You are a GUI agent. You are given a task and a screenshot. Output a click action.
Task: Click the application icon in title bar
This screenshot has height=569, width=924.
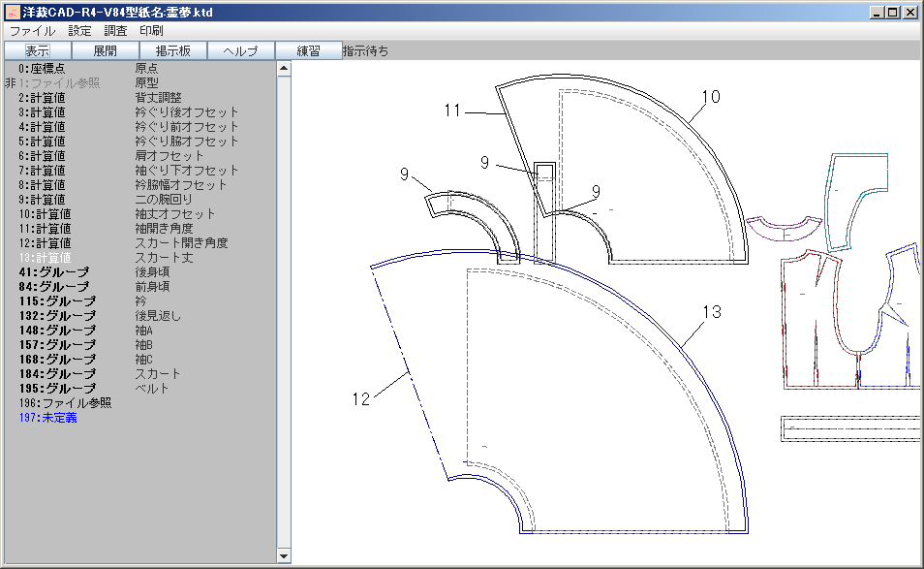pyautogui.click(x=13, y=13)
